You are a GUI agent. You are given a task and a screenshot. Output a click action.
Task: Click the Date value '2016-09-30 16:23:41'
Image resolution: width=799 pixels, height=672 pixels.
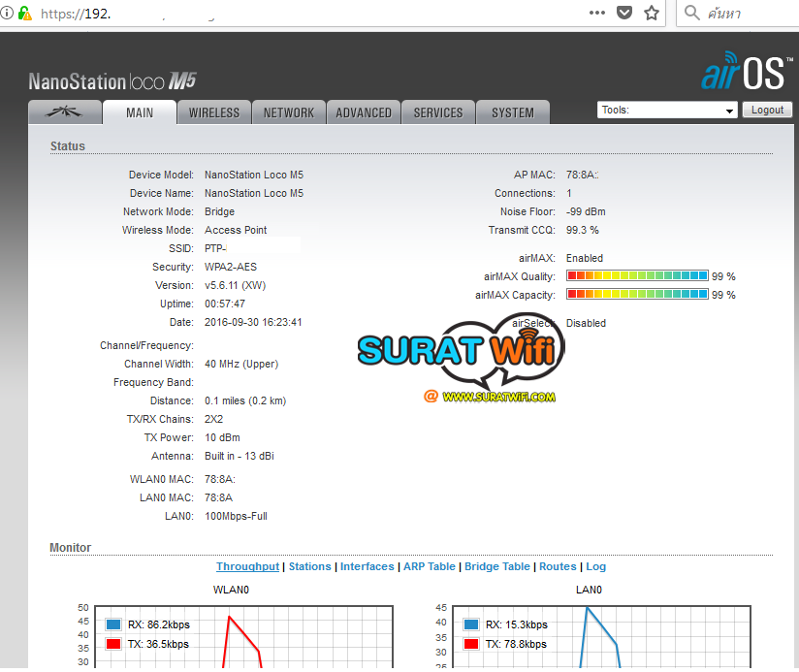[x=253, y=322]
